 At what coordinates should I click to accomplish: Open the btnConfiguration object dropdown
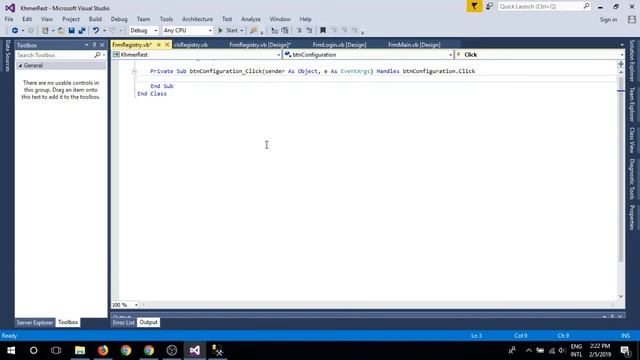pos(369,55)
